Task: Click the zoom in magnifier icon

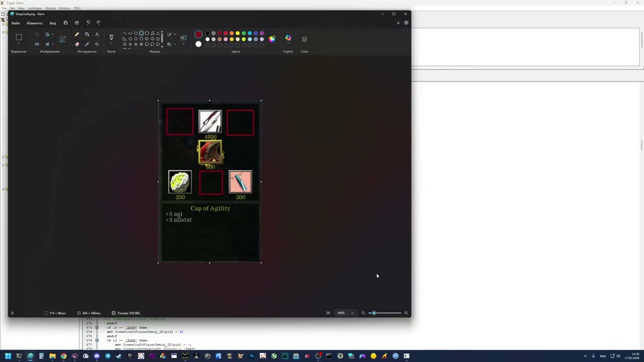Action: (406, 313)
